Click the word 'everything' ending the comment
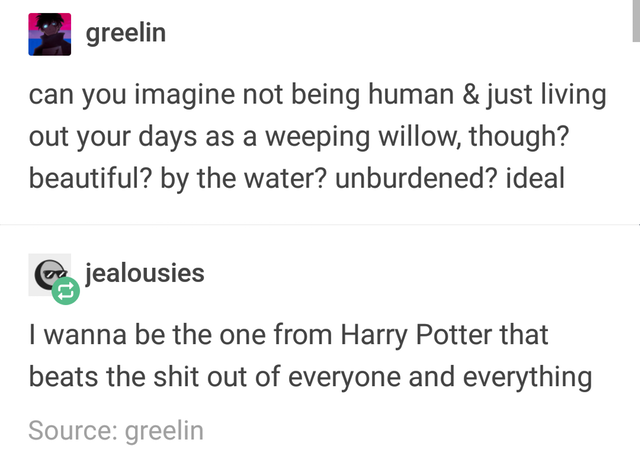640x465 pixels. coord(527,378)
